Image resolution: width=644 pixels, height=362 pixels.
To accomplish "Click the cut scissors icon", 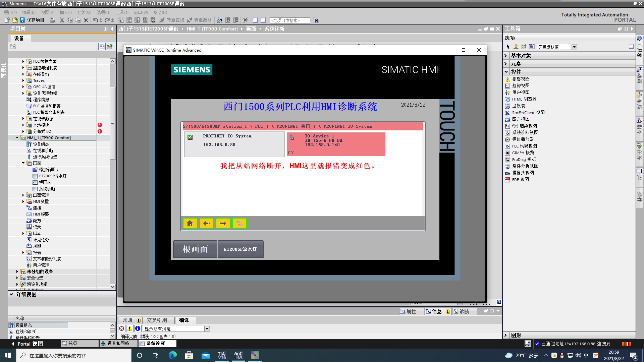I will pyautogui.click(x=62, y=20).
